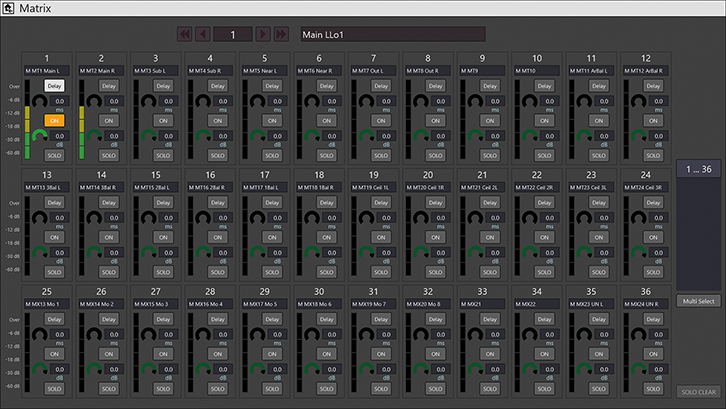Select the channel 24 name label Ceil 3R
726x409 pixels.
(x=645, y=187)
